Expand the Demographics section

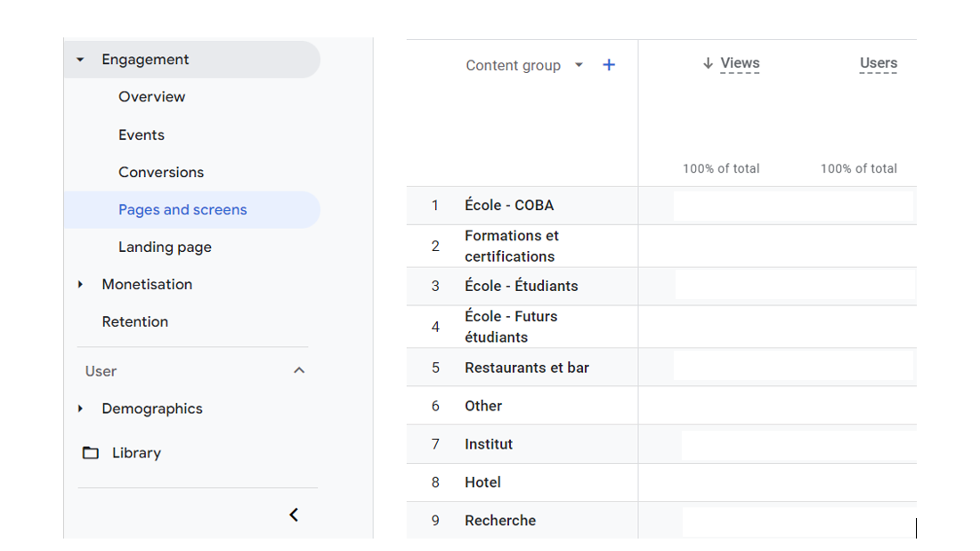pyautogui.click(x=80, y=409)
